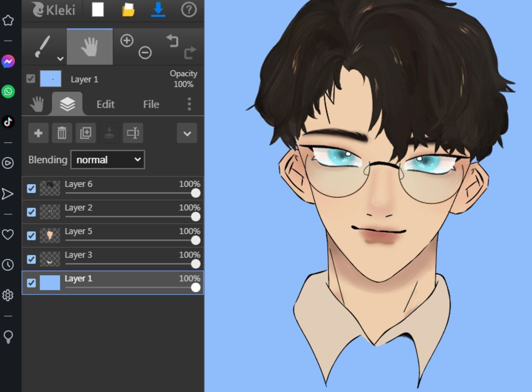Download the image with blue arrow icon

[x=158, y=9]
